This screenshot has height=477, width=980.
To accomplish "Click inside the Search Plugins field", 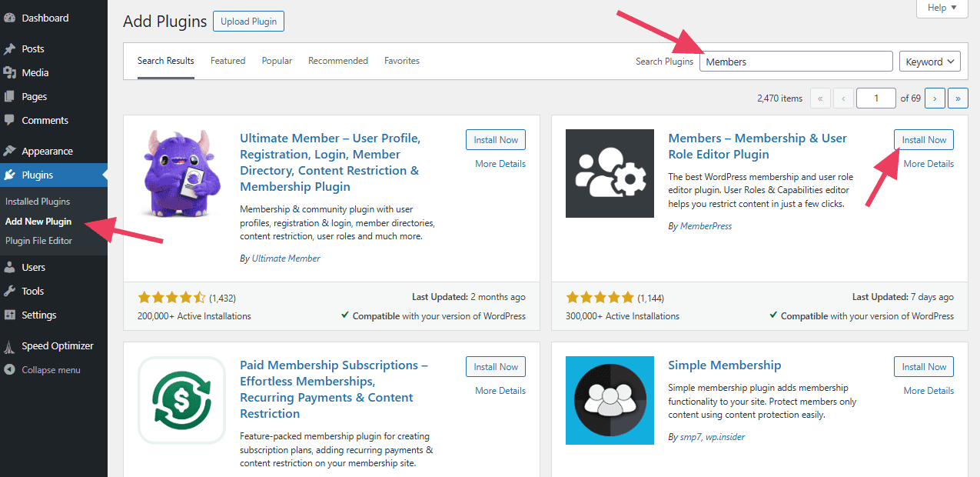I will 796,61.
